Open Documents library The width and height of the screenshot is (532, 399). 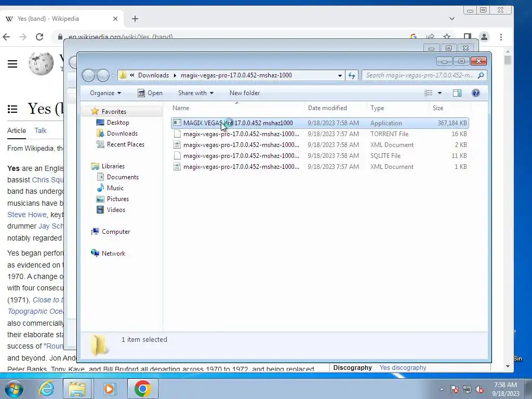pyautogui.click(x=123, y=177)
